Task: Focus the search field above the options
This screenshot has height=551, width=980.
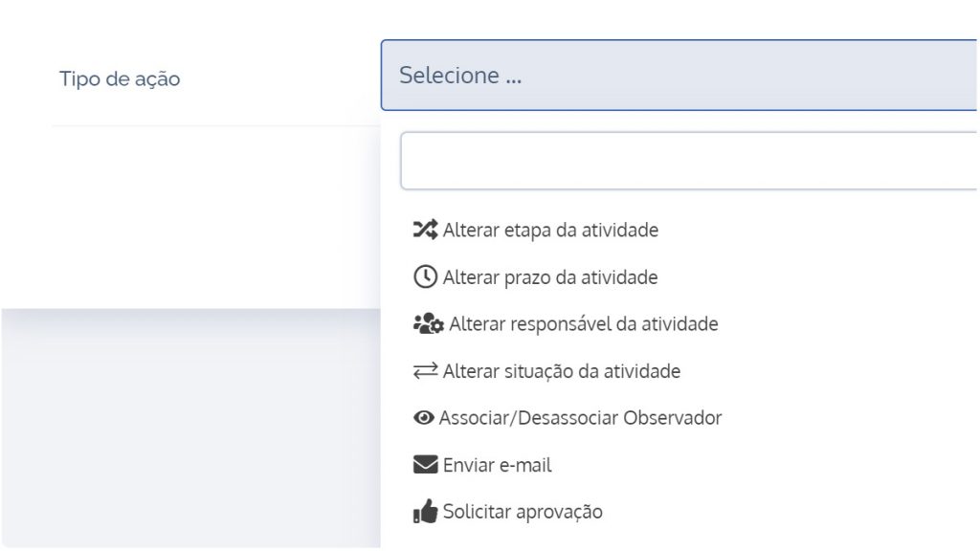Action: 689,161
